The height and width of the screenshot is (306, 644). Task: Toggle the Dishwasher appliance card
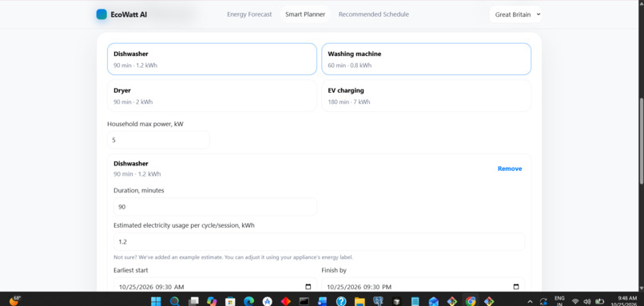(x=212, y=59)
